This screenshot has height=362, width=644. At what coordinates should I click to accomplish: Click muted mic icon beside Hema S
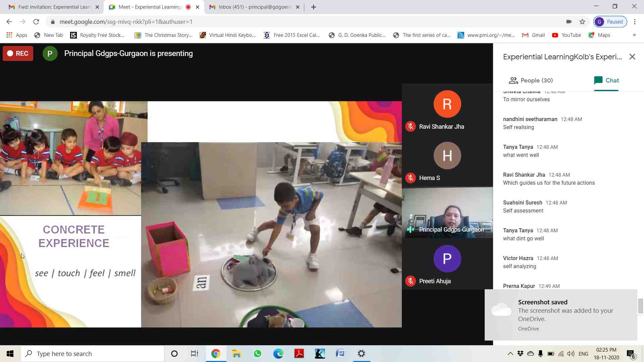[x=411, y=178]
